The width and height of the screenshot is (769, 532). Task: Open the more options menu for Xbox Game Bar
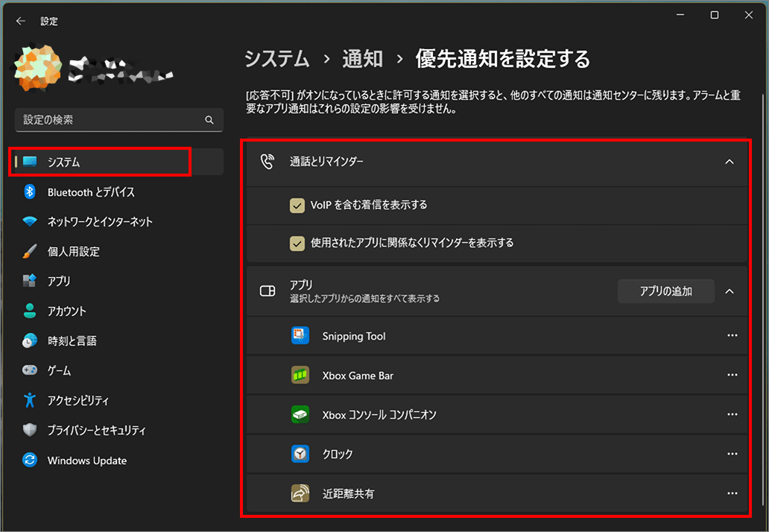[732, 375]
